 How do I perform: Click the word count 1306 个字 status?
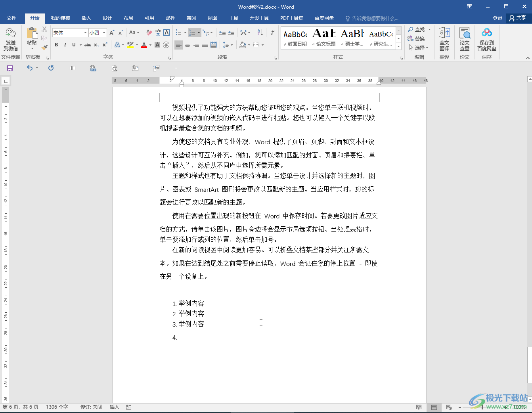[57, 407]
